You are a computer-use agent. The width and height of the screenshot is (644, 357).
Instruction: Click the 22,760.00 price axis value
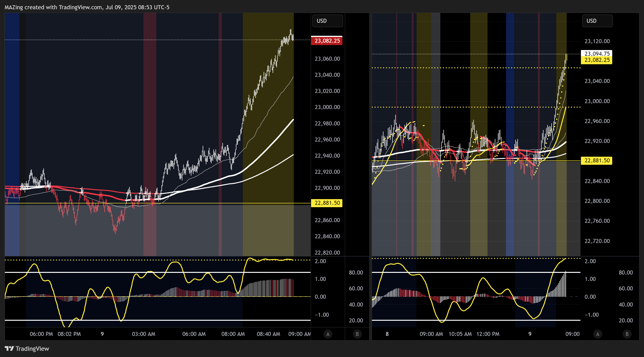(597, 221)
